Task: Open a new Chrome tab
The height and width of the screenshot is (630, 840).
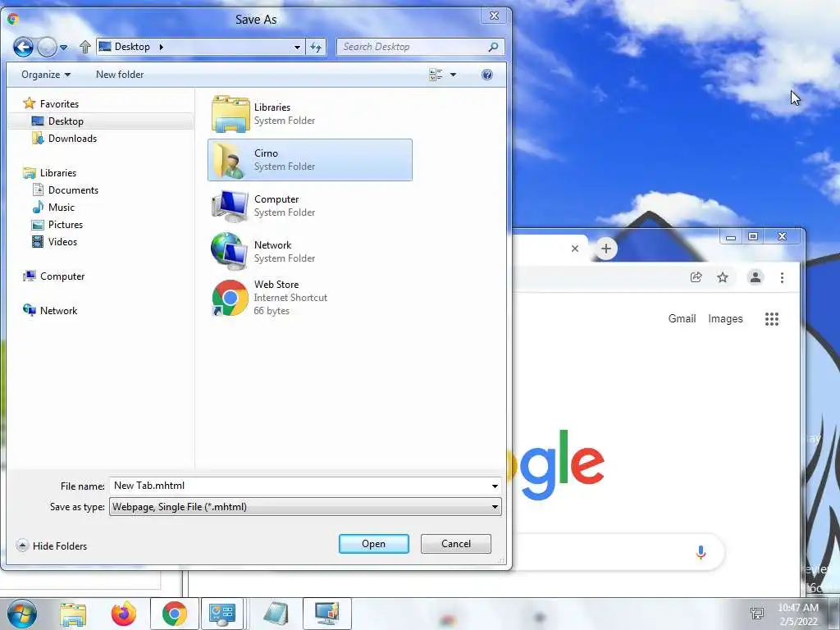Action: coord(606,249)
